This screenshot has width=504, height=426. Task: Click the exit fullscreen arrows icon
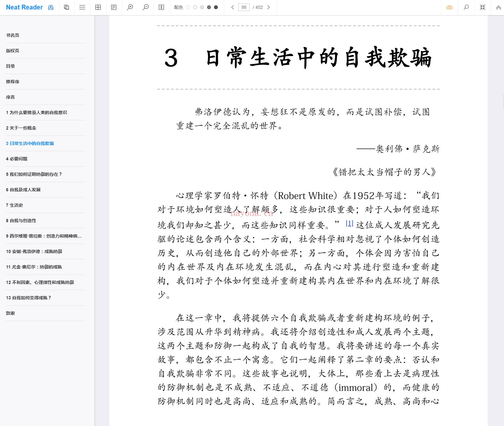click(x=483, y=7)
